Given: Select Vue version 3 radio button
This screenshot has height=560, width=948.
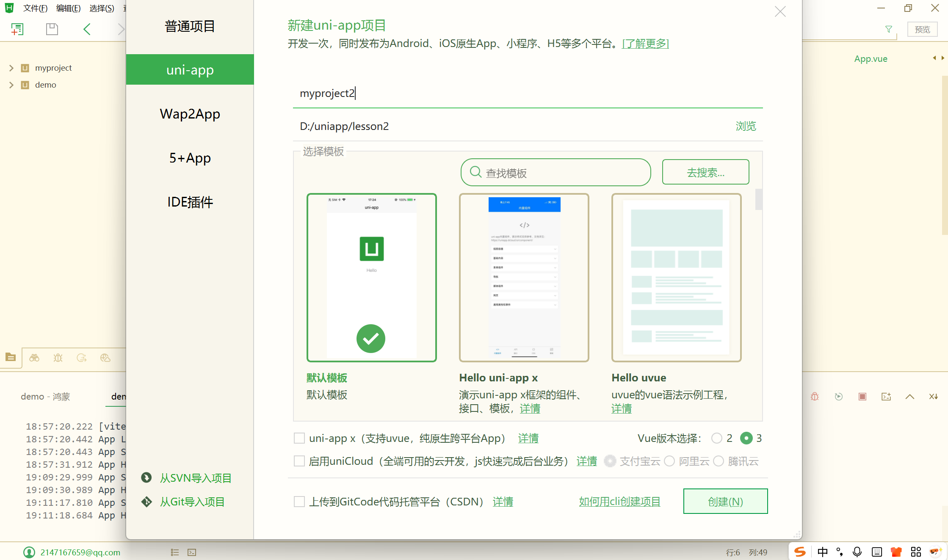Looking at the screenshot, I should coord(746,438).
